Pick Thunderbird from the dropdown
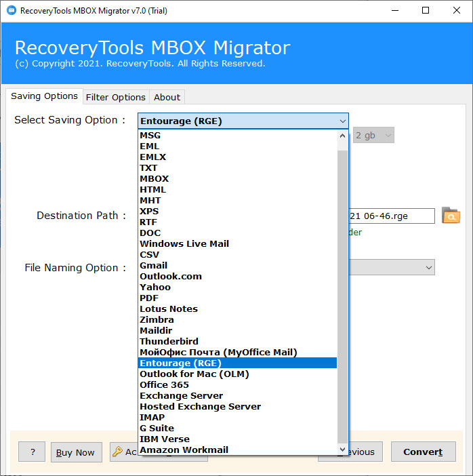473x476 pixels. coord(238,342)
